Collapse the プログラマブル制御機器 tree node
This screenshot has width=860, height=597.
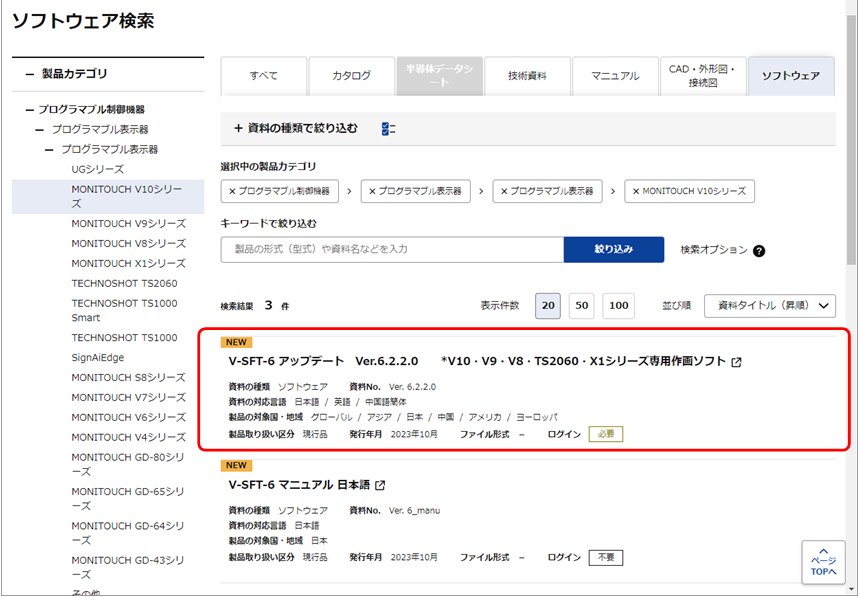tap(30, 109)
